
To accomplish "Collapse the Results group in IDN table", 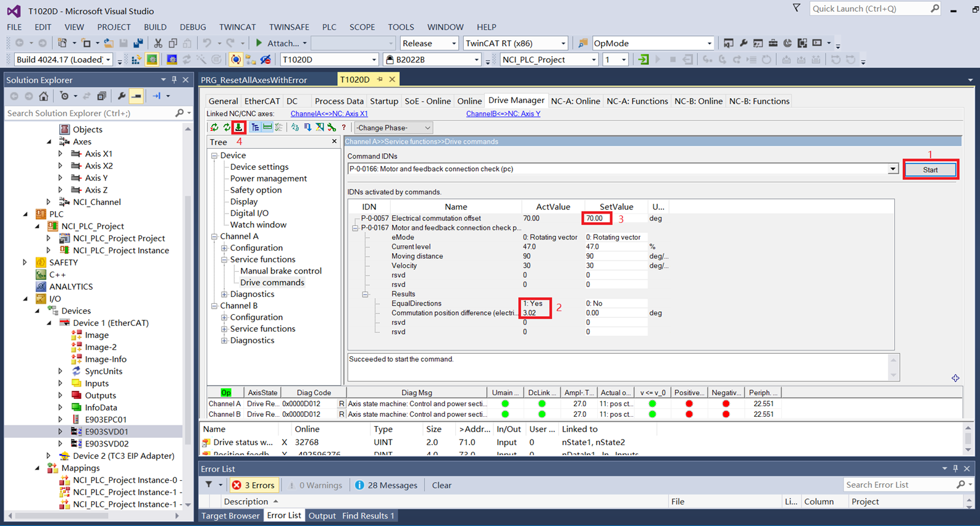I will (x=365, y=294).
